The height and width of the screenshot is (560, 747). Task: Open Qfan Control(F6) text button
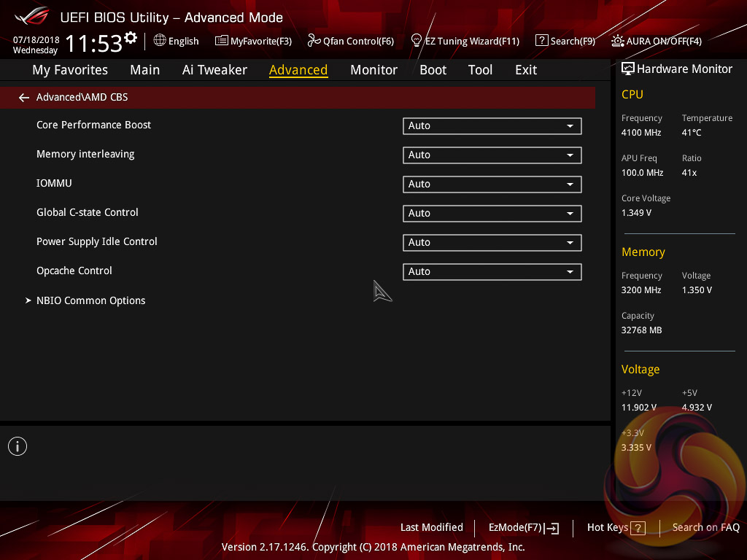click(358, 41)
